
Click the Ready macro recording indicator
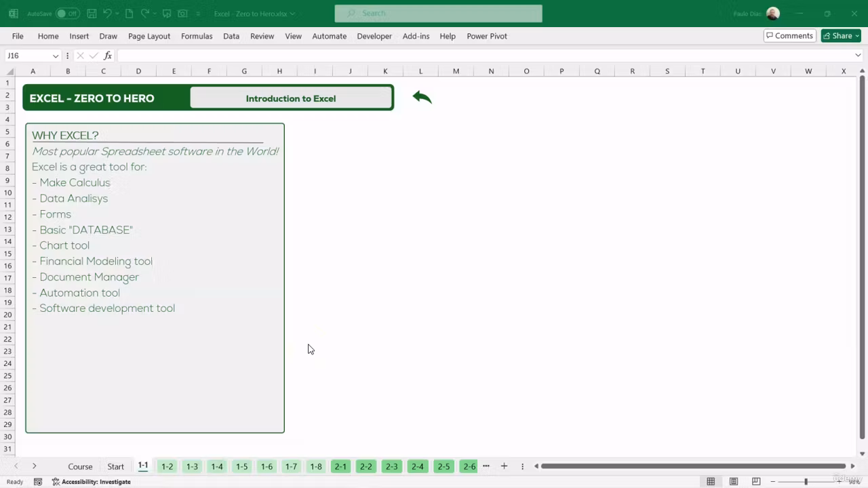tap(15, 481)
